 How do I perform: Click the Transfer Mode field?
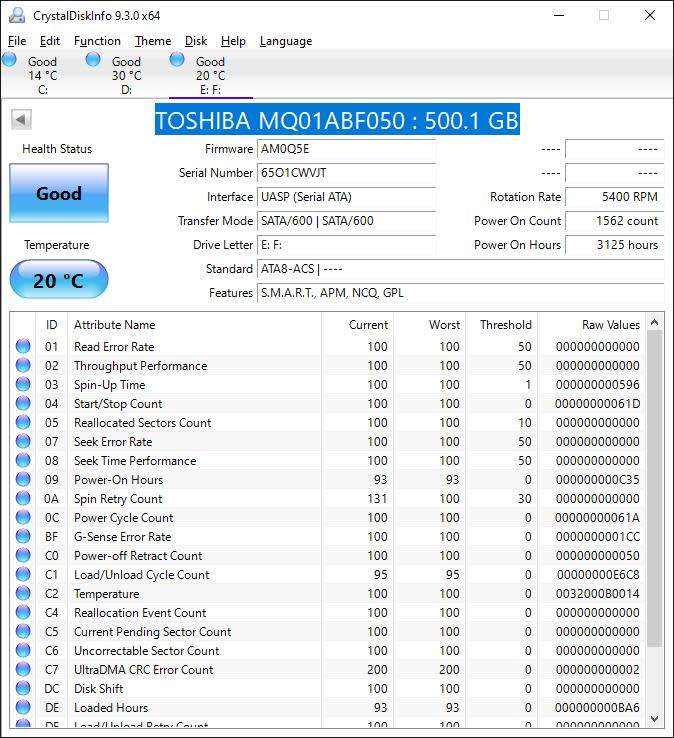coord(346,221)
